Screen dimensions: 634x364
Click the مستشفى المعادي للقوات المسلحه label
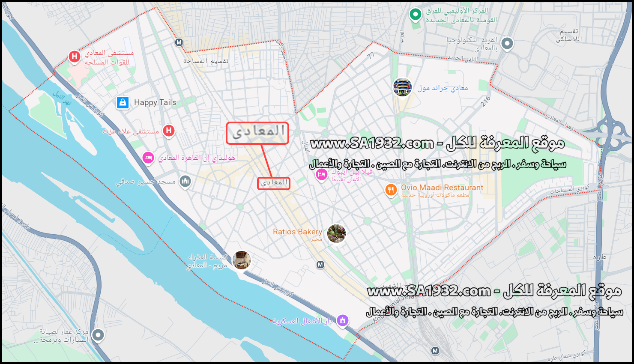click(109, 57)
